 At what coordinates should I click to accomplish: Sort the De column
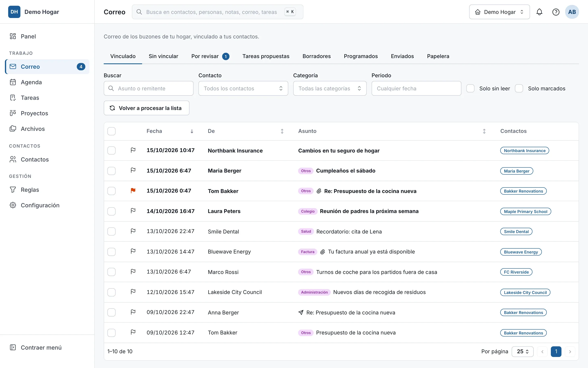[x=282, y=131]
